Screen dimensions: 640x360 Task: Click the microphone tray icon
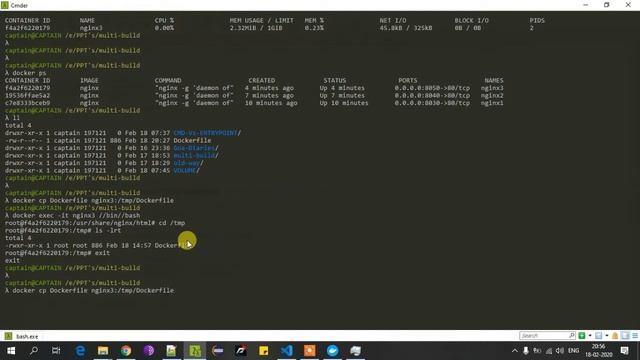point(526,351)
